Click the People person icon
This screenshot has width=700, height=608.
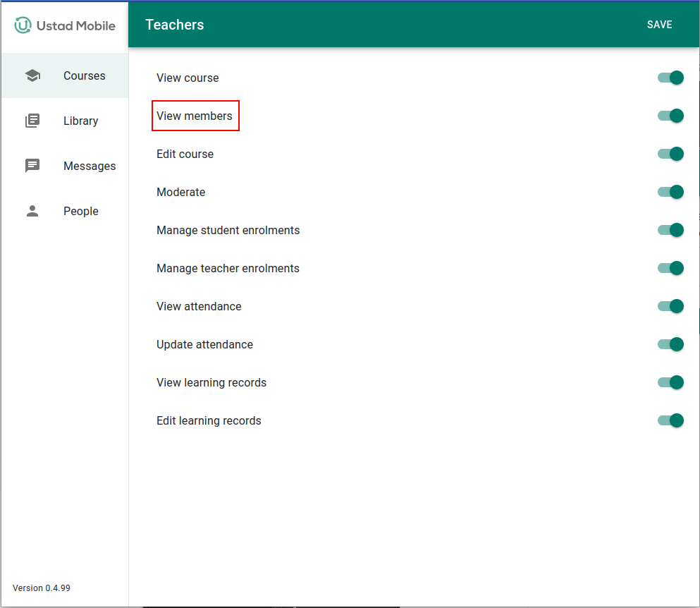click(x=32, y=211)
